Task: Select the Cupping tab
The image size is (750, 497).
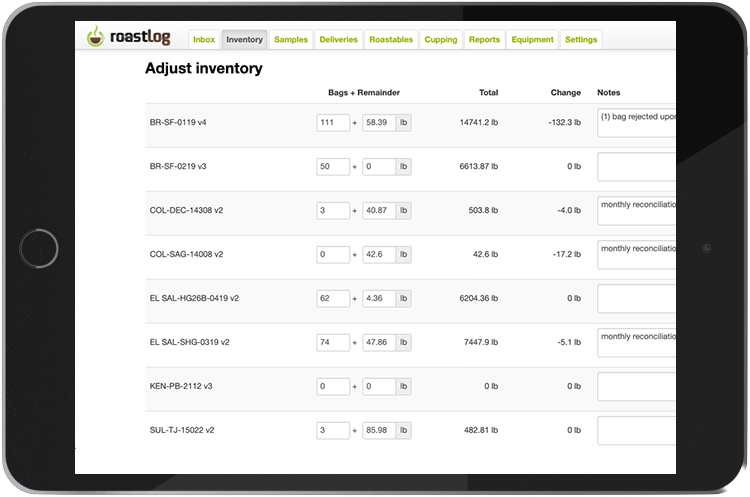Action: tap(441, 40)
